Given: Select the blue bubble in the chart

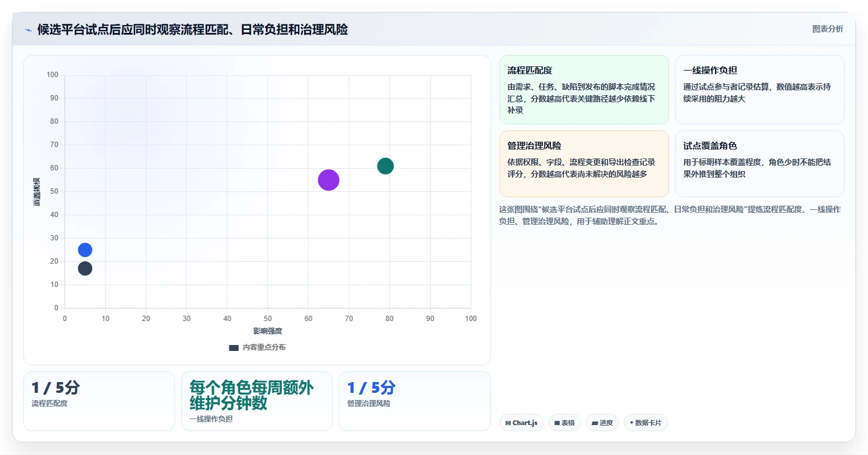Looking at the screenshot, I should pyautogui.click(x=85, y=250).
